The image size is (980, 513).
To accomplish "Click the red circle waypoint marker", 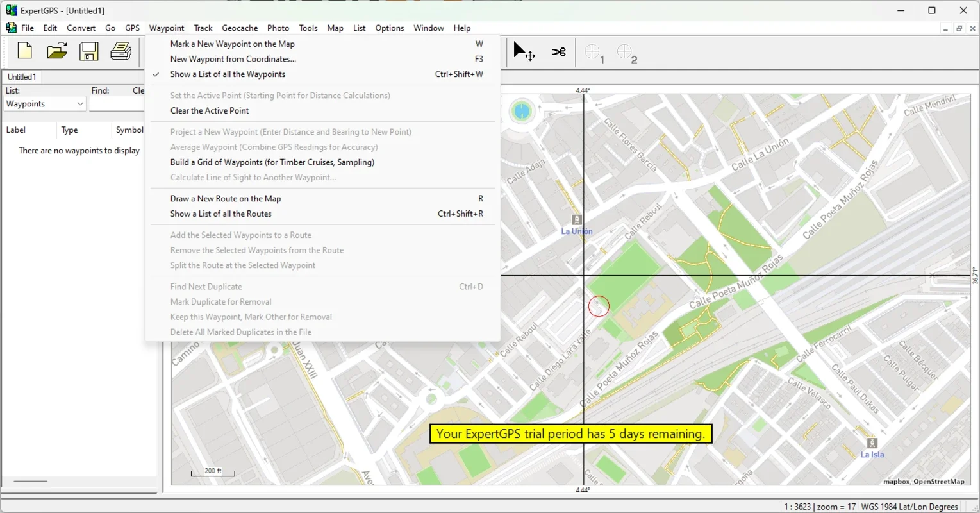I will (x=599, y=306).
